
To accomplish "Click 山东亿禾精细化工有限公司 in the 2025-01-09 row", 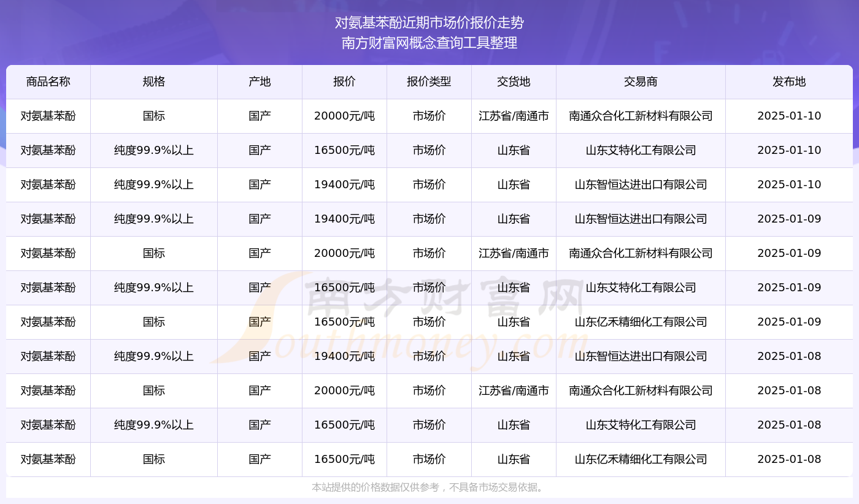I will tap(641, 322).
